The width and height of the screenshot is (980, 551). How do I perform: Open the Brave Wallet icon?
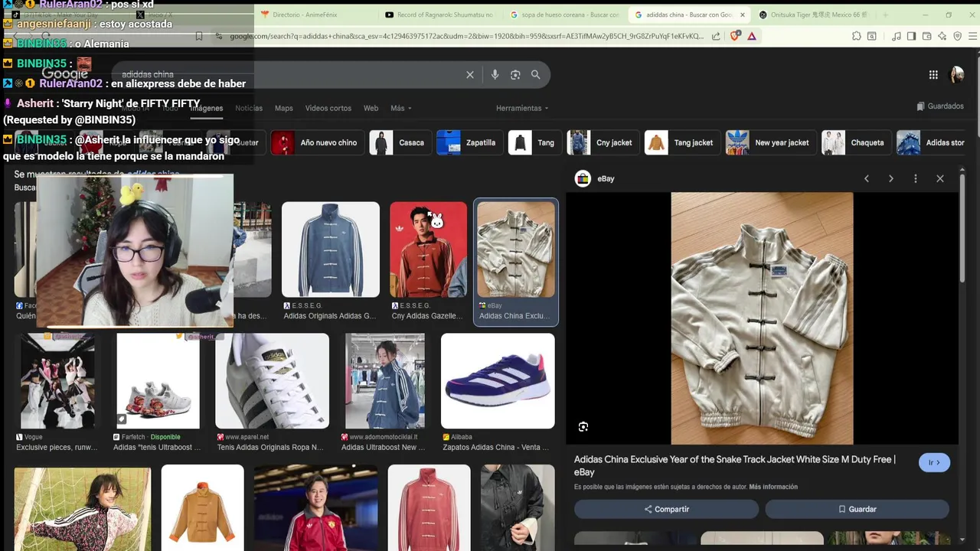click(927, 36)
